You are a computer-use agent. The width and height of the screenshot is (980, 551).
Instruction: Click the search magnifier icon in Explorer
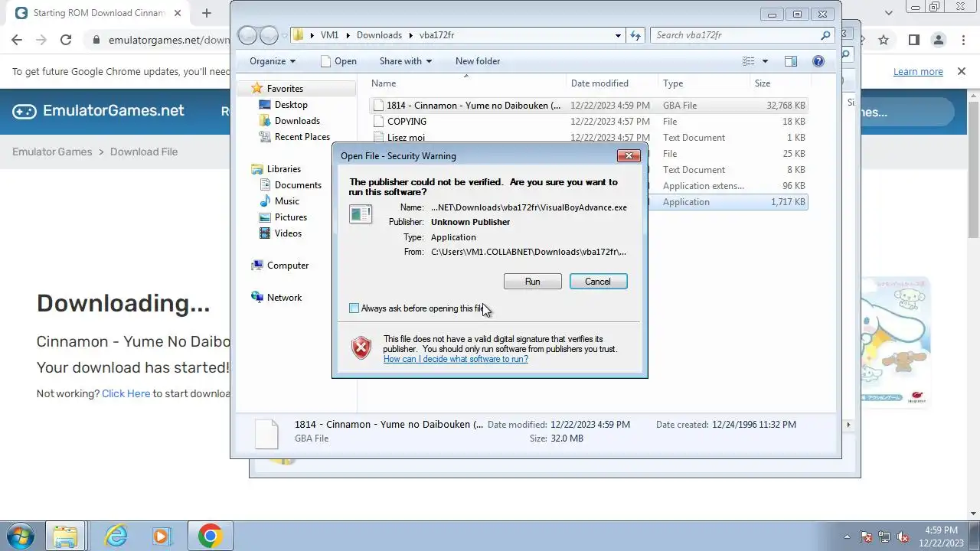tap(825, 35)
